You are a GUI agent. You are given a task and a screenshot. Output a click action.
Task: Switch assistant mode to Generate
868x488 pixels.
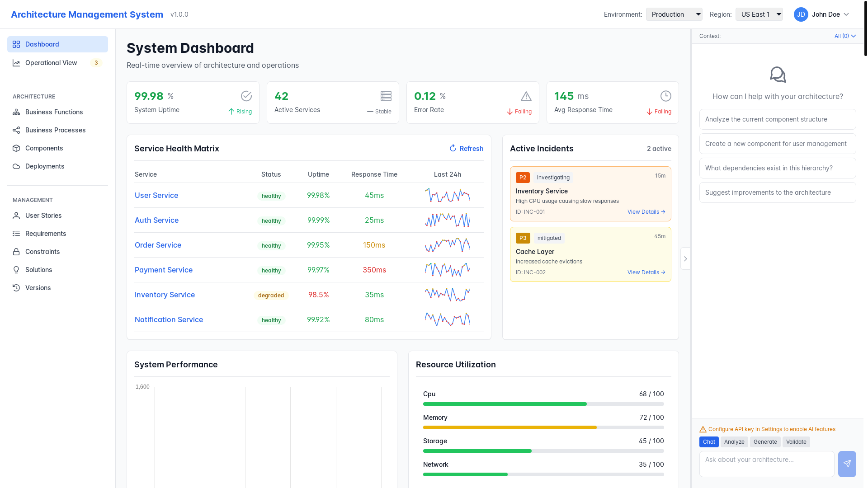click(765, 442)
